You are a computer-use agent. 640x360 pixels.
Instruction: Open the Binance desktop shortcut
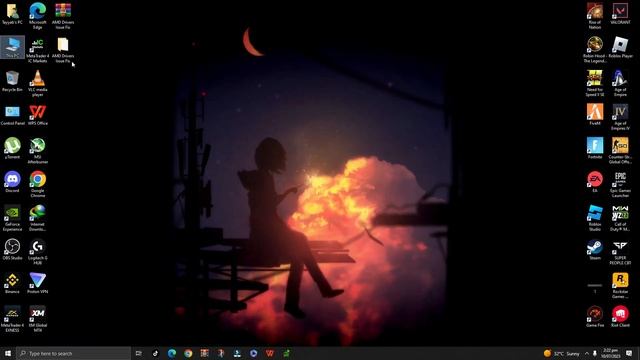(x=12, y=283)
